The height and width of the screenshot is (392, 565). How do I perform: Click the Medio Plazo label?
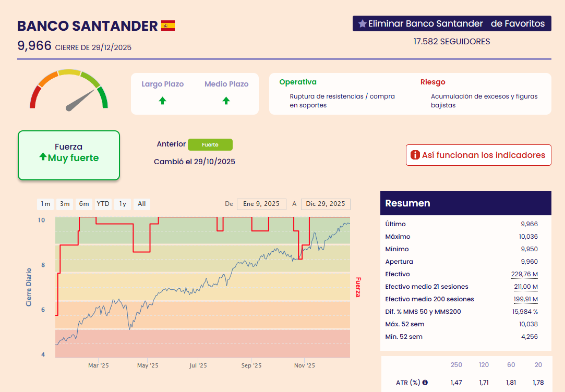[x=226, y=84]
